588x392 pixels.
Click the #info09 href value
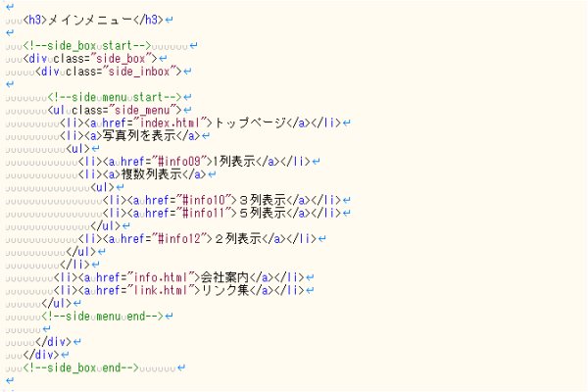click(178, 161)
